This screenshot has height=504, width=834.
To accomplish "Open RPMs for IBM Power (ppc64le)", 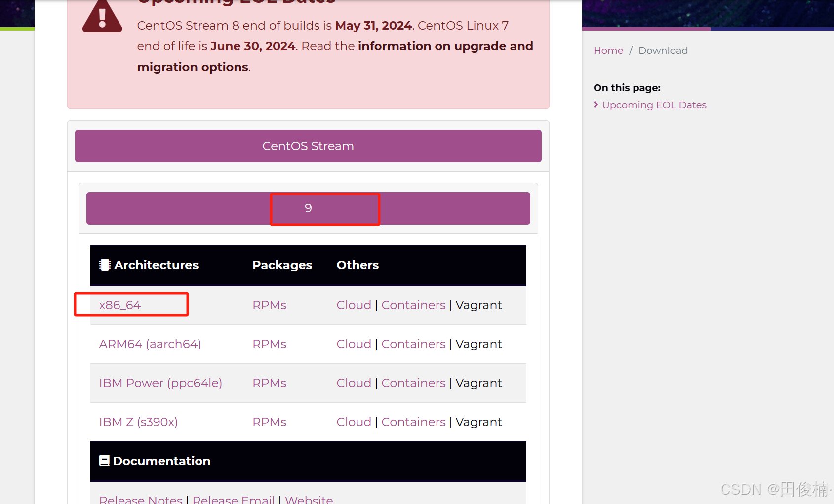I will click(x=270, y=383).
